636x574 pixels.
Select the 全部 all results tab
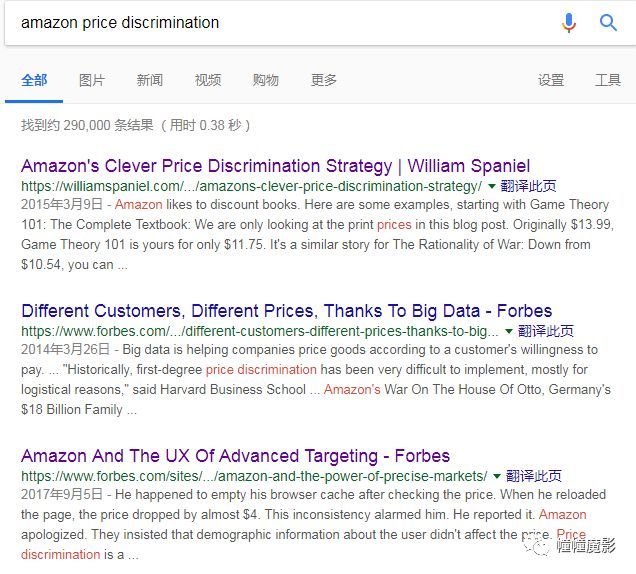34,80
